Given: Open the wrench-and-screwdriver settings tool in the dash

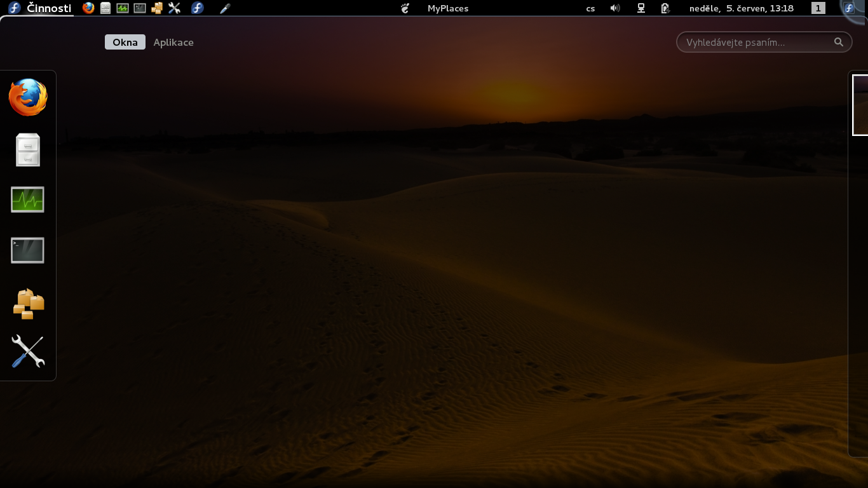Looking at the screenshot, I should 28,351.
